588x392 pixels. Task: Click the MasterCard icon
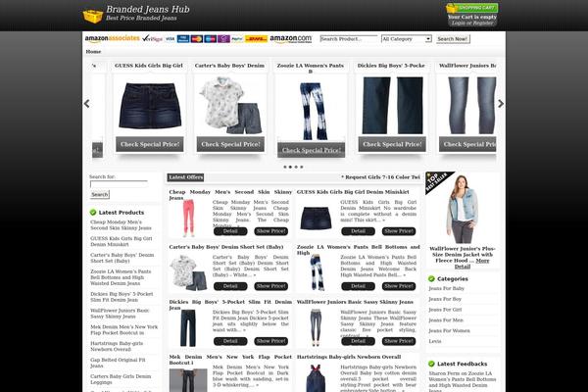coord(197,39)
